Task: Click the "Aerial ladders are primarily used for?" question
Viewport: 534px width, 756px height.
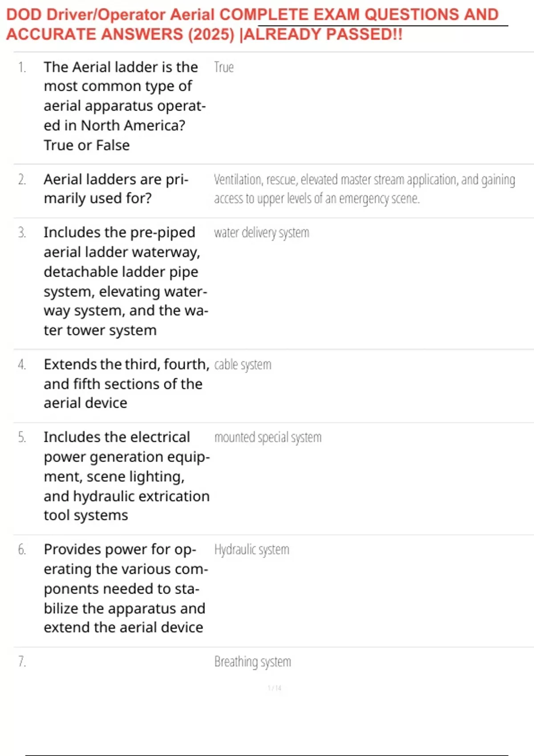Action: click(x=116, y=189)
